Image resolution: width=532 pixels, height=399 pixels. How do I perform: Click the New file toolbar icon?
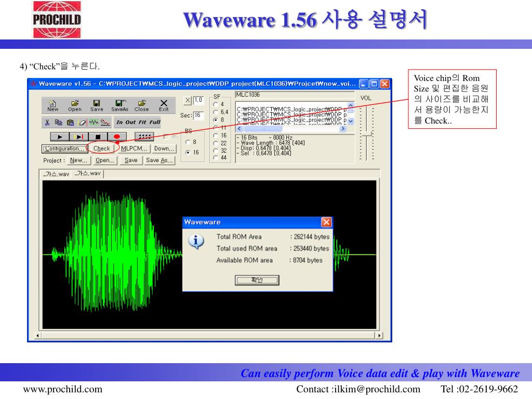point(52,106)
